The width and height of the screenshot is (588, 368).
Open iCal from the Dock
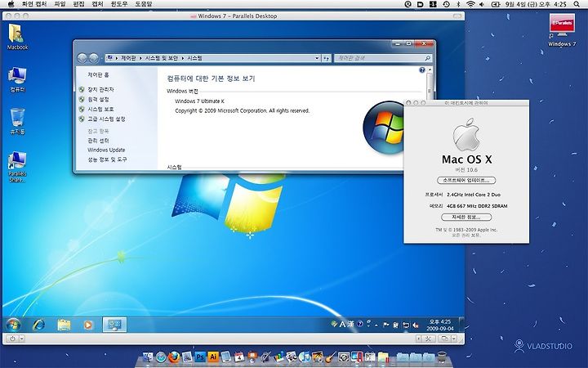[x=239, y=357]
